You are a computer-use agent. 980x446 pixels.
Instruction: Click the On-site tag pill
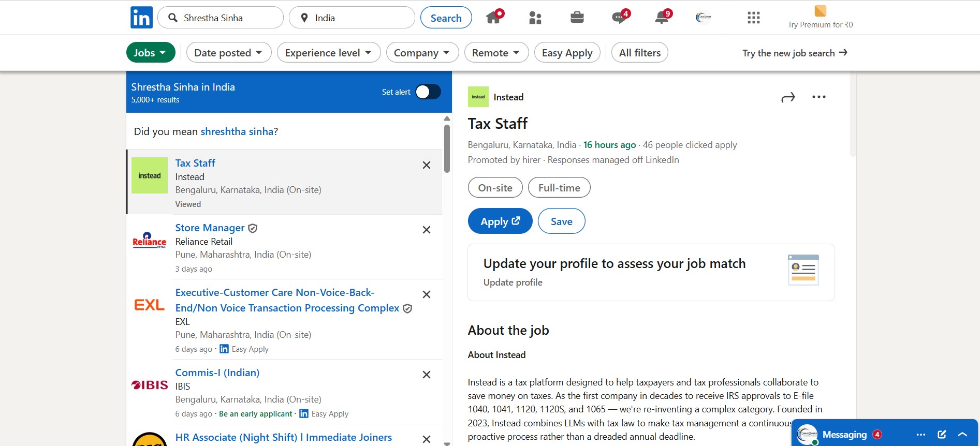click(495, 187)
